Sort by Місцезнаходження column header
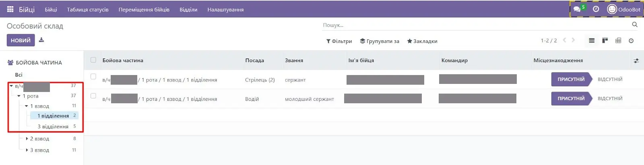644x165 pixels. click(558, 60)
